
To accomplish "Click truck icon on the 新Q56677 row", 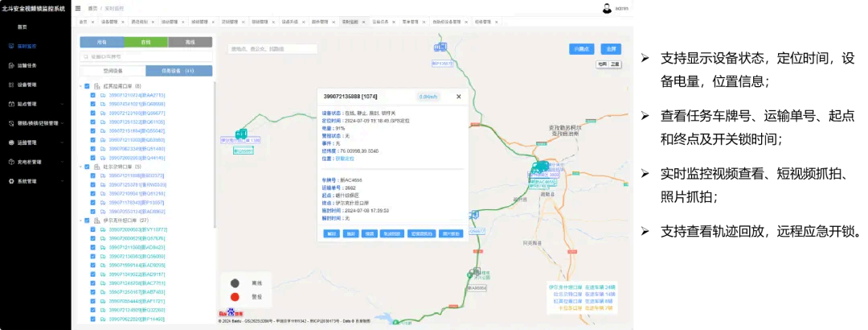I will pos(102,113).
